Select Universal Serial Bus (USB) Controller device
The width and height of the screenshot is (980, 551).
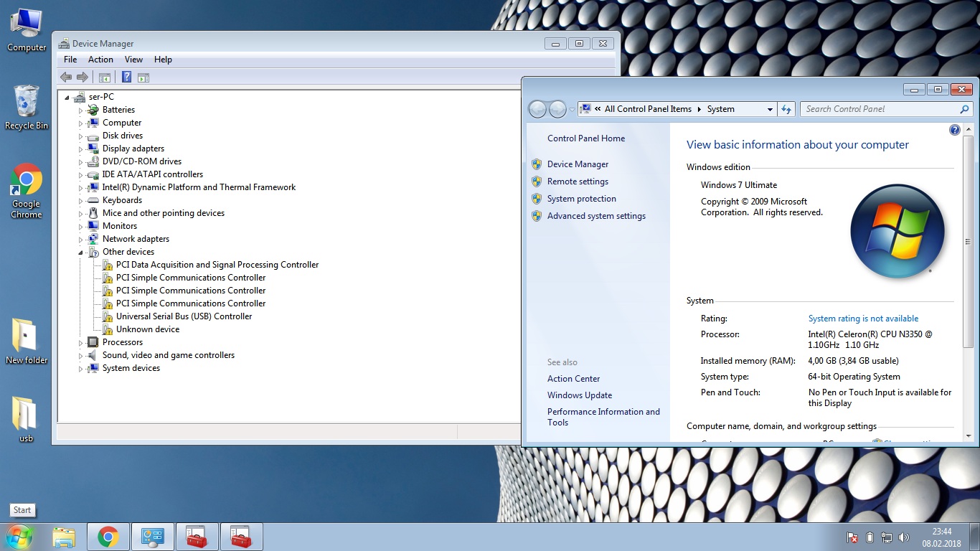(x=184, y=316)
